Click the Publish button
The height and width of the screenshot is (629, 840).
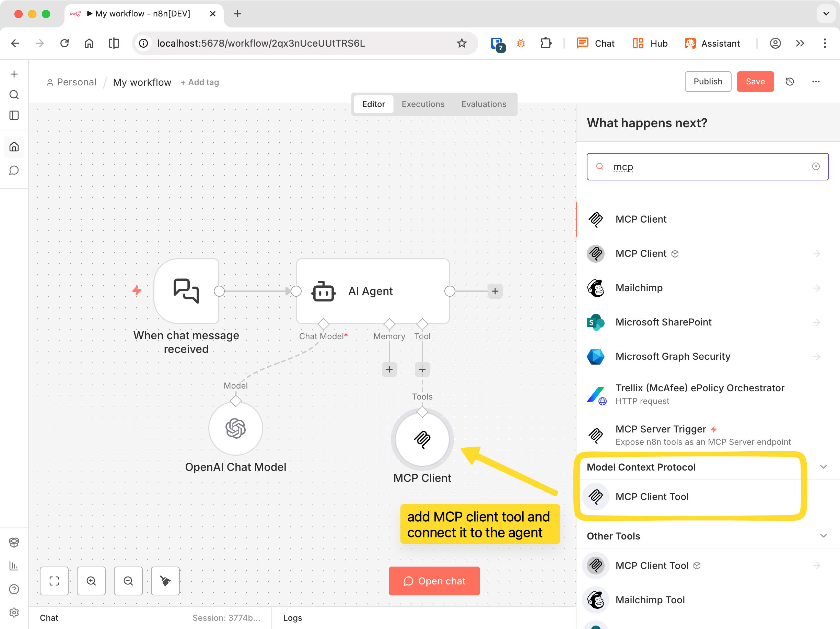(708, 81)
